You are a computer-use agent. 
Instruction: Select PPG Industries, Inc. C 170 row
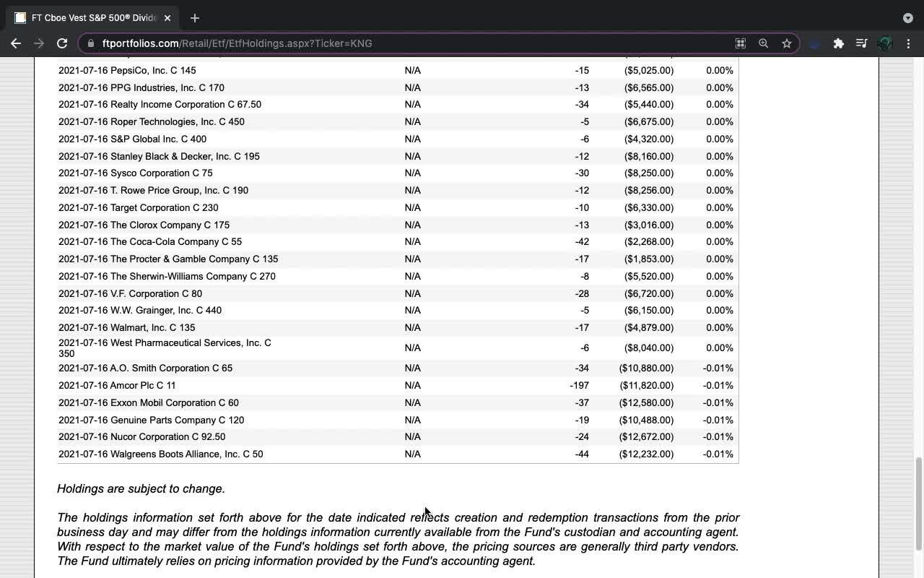tap(397, 87)
